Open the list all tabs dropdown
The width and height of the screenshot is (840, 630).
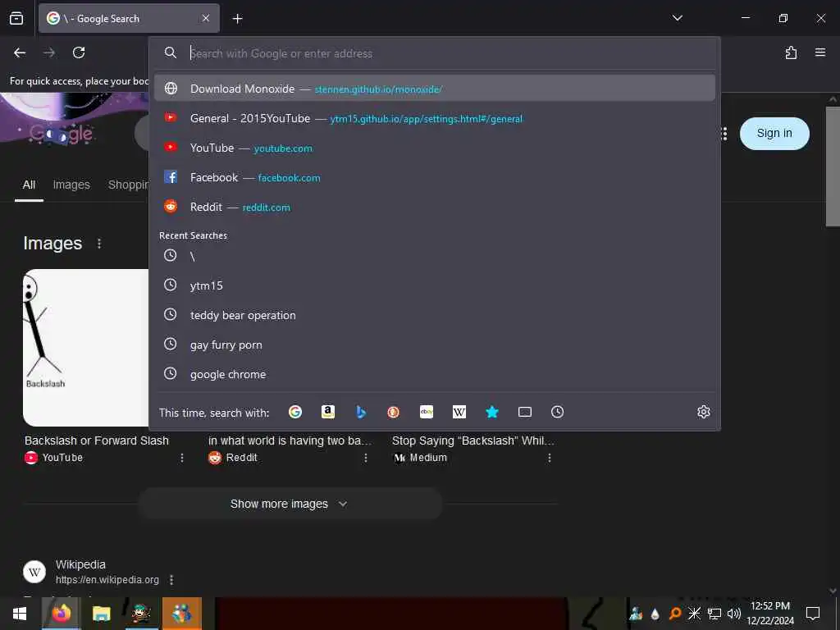click(x=677, y=18)
